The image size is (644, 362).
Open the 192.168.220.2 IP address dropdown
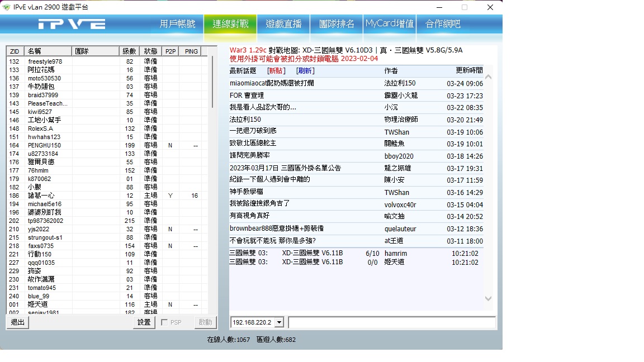click(x=279, y=322)
